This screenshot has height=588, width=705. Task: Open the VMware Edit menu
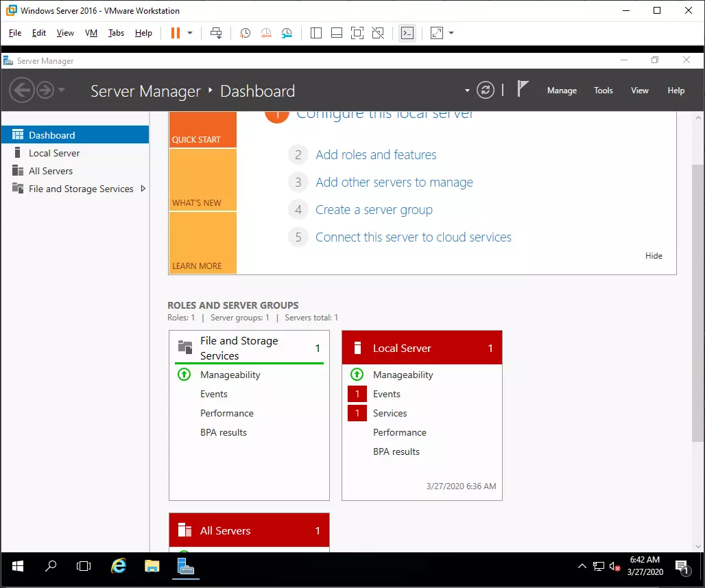(x=38, y=33)
